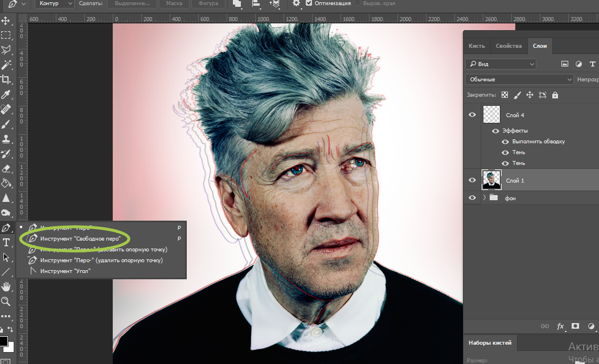Filter layers by pixel layer icon
599x364 pixels.
pos(565,64)
